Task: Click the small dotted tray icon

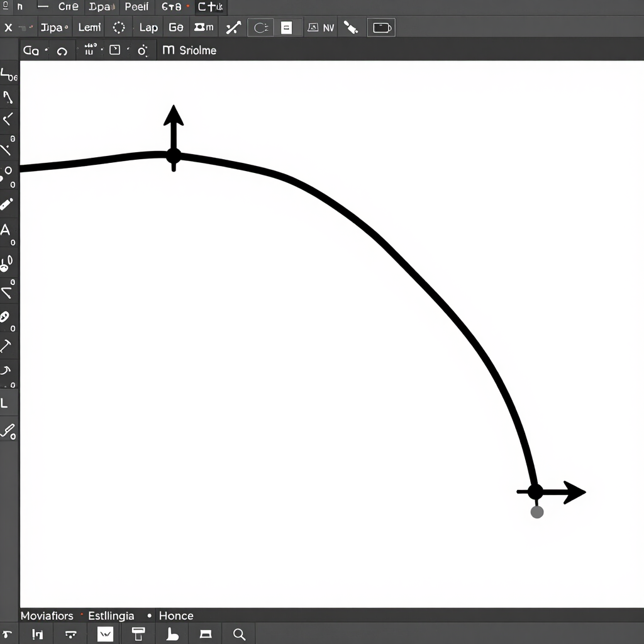Action: click(x=70, y=635)
